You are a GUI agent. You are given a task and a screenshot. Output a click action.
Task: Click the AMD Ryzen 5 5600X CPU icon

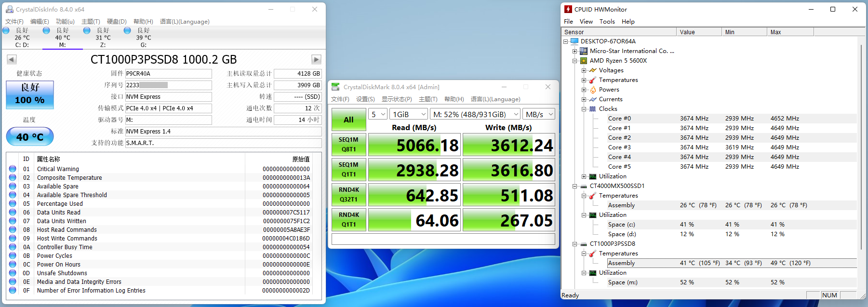(584, 61)
